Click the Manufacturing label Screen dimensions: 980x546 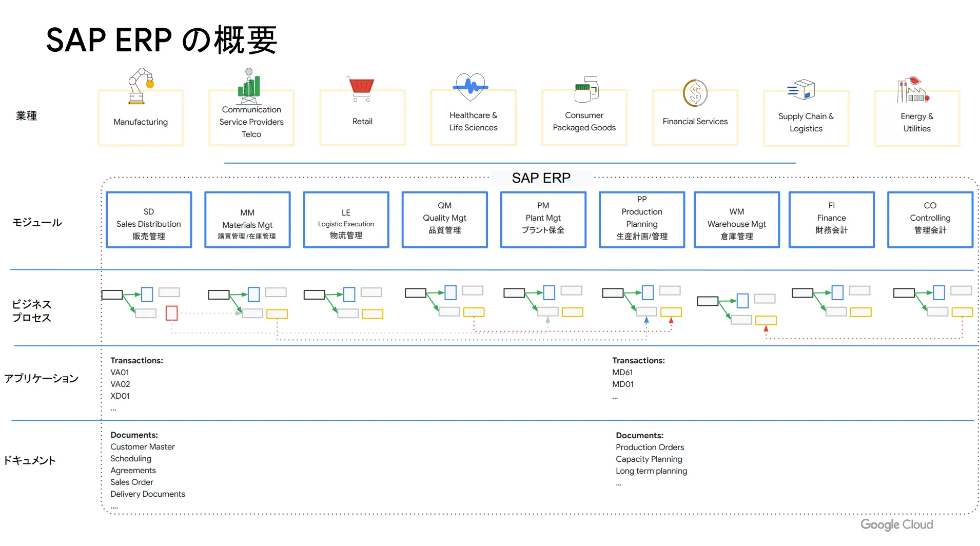click(141, 122)
